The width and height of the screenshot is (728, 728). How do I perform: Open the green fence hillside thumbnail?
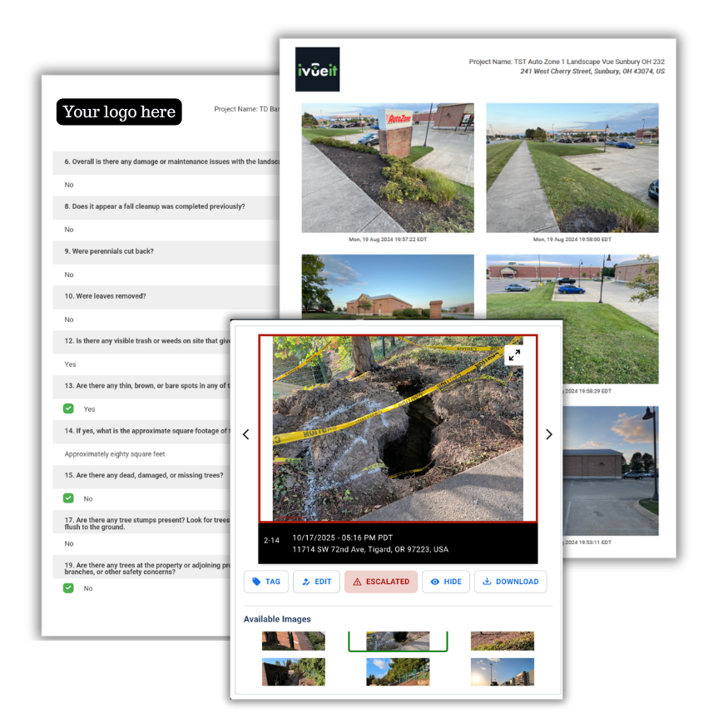tap(398, 671)
